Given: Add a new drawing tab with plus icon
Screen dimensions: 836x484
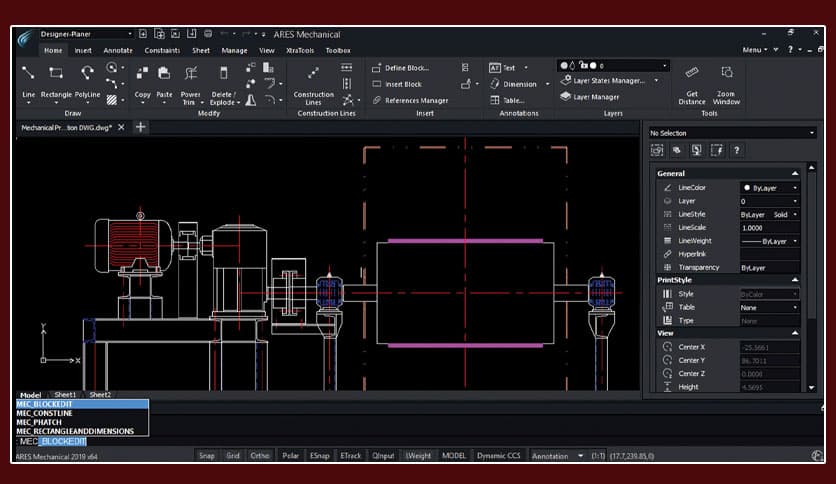Looking at the screenshot, I should 140,127.
